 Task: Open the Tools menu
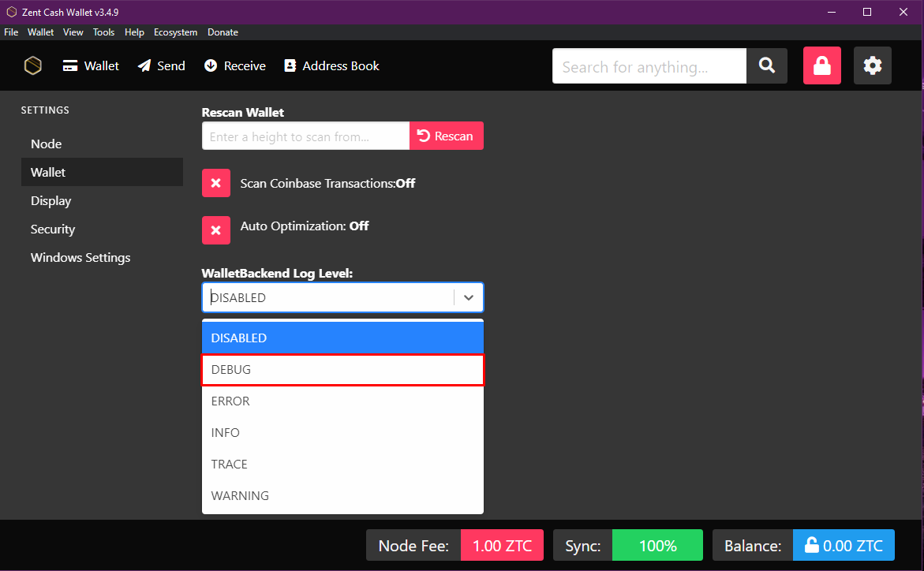103,32
